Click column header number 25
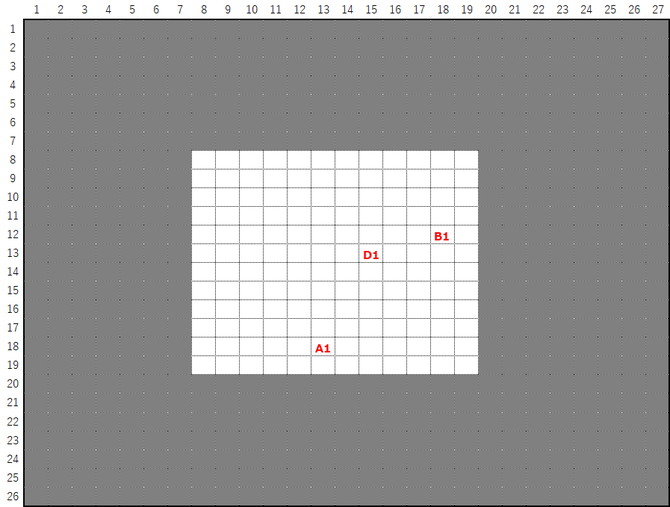The height and width of the screenshot is (507, 670). 610,9
